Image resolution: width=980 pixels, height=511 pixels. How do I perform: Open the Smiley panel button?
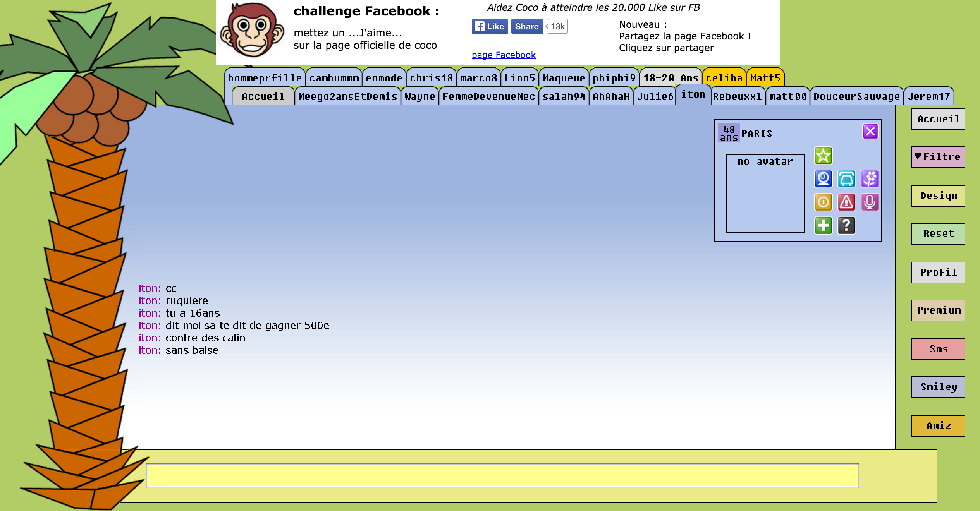(x=938, y=387)
